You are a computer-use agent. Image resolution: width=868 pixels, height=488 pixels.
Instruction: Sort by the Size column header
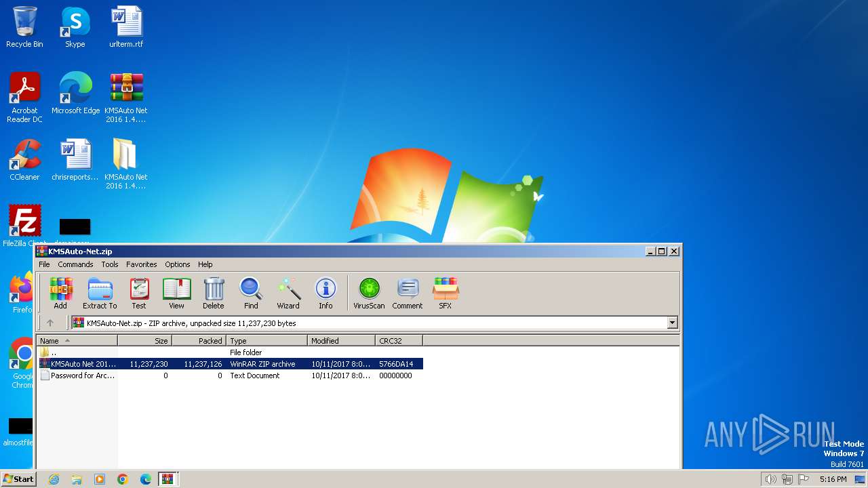[x=144, y=341]
